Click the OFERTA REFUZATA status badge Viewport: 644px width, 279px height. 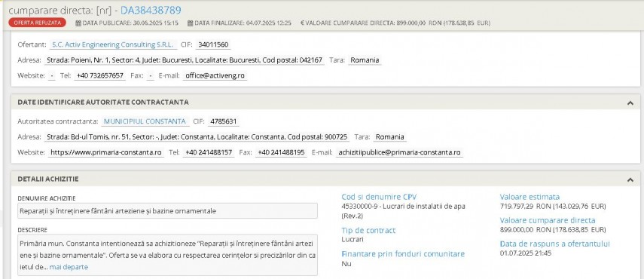click(38, 23)
